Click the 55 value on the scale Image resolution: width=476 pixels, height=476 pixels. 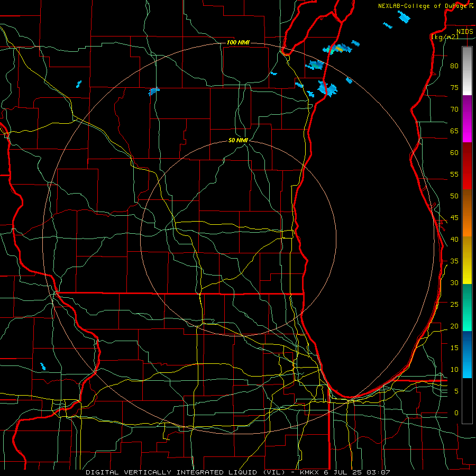tap(454, 174)
